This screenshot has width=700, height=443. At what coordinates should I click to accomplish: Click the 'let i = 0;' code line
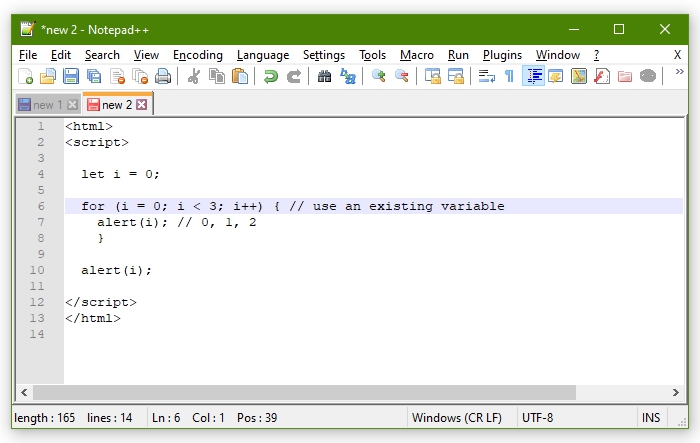click(x=120, y=174)
